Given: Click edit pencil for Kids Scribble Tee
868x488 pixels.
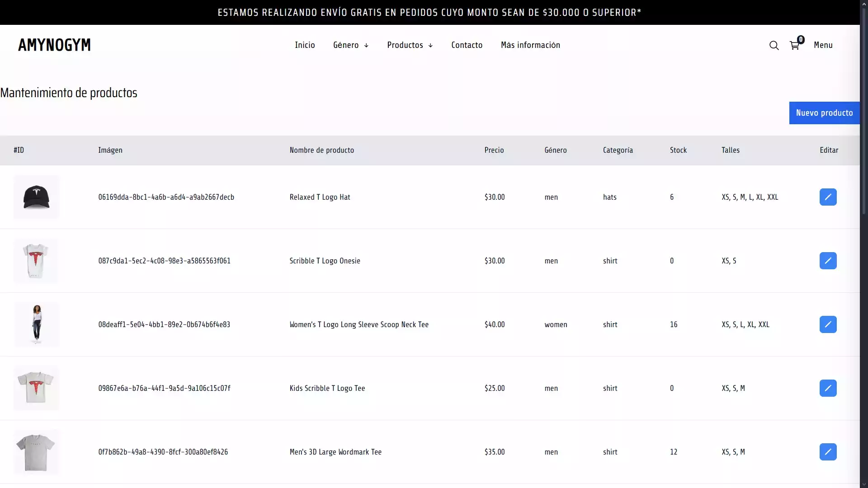Looking at the screenshot, I should tap(828, 388).
